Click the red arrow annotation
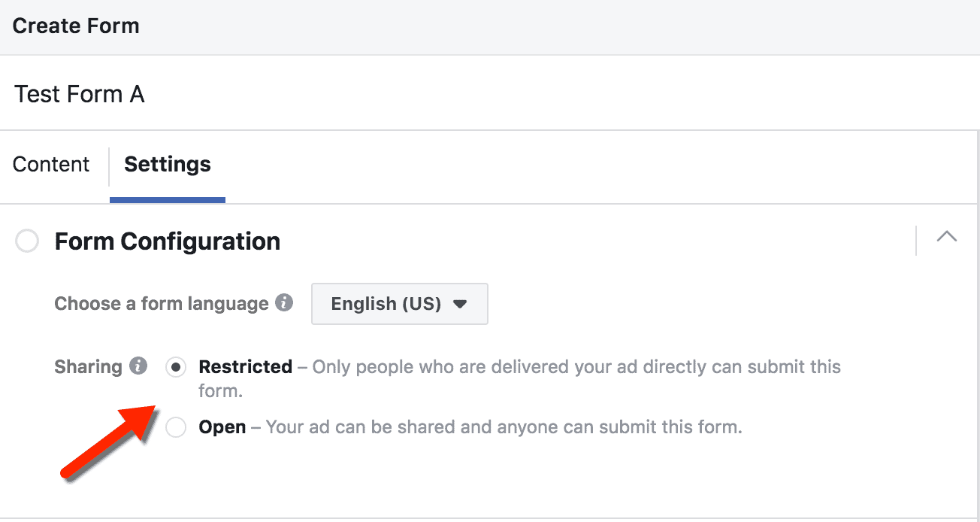This screenshot has height=522, width=980. coord(109,442)
